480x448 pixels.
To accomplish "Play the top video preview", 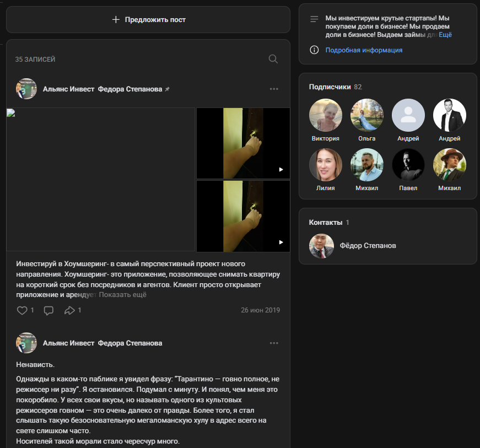I will [x=280, y=170].
